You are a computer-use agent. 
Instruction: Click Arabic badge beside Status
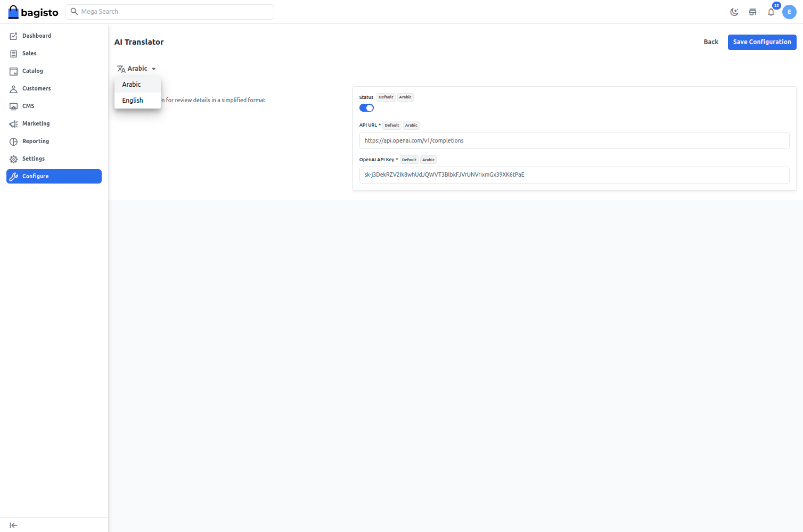405,97
